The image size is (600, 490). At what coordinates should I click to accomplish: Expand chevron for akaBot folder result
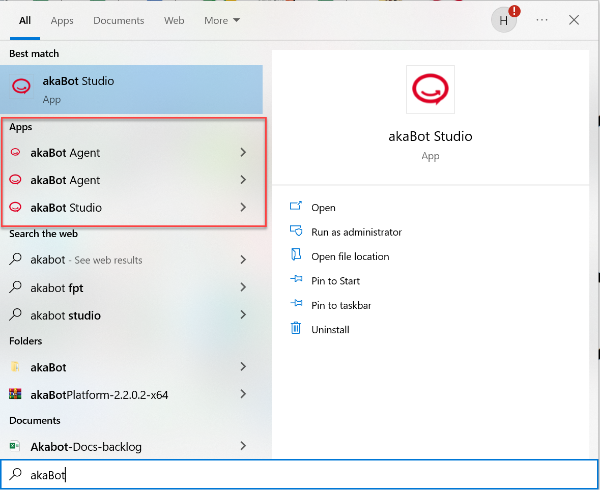[243, 366]
